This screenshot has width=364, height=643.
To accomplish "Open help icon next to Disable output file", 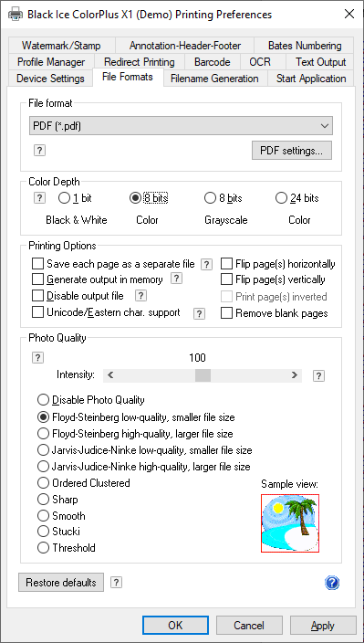I will [x=140, y=295].
